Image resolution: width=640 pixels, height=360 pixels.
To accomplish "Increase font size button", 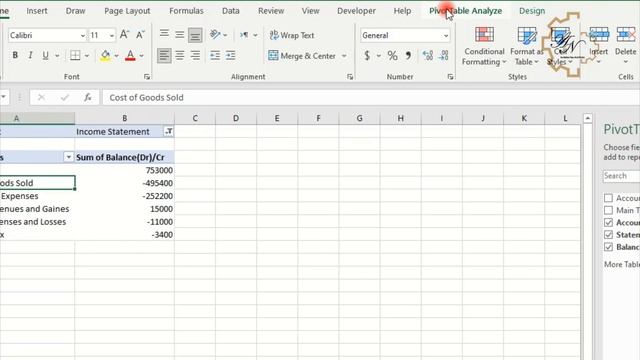I will coord(124,35).
